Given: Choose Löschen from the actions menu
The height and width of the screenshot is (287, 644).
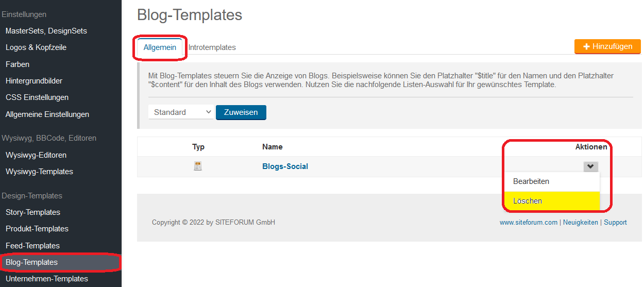Looking at the screenshot, I should [528, 201].
